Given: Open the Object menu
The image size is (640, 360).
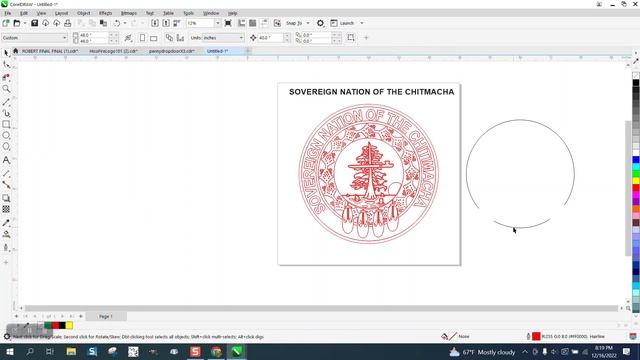Looking at the screenshot, I should [83, 13].
